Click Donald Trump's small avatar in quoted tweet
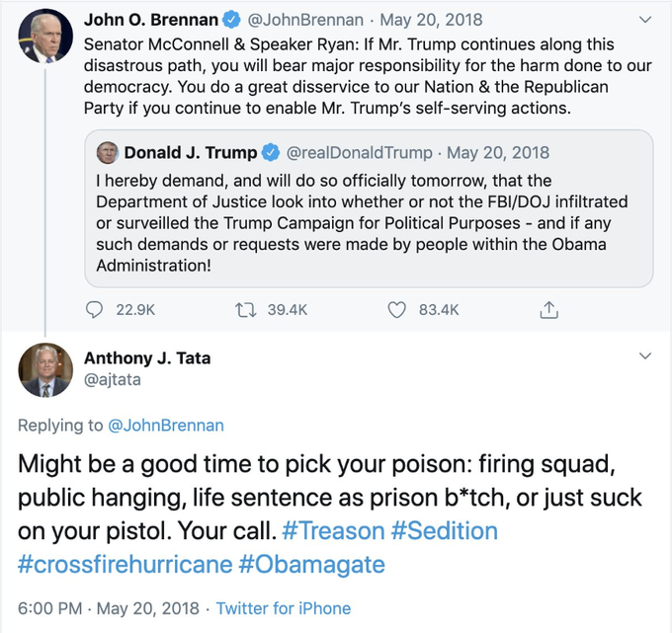Image resolution: width=672 pixels, height=633 pixels. pyautogui.click(x=108, y=152)
